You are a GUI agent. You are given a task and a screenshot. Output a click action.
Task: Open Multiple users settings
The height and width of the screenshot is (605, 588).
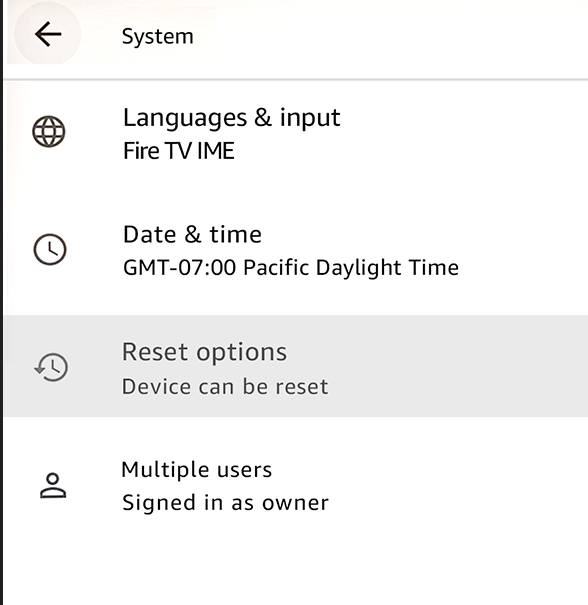[296, 485]
